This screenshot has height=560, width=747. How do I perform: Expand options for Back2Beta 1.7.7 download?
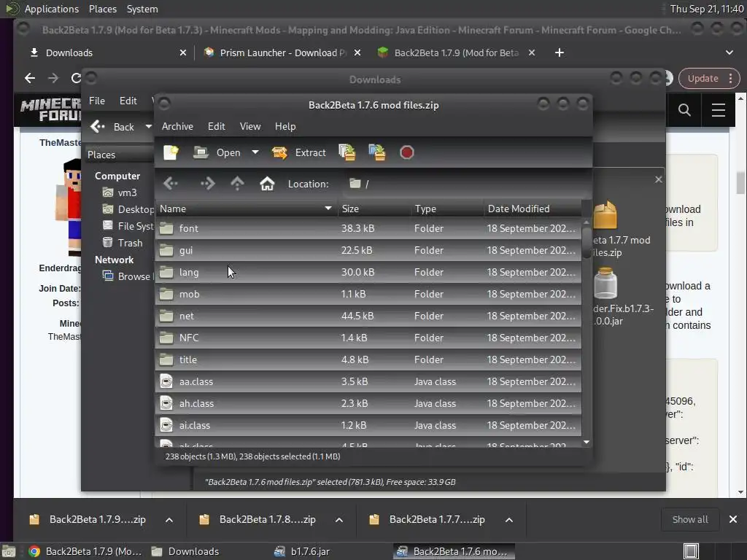508,519
